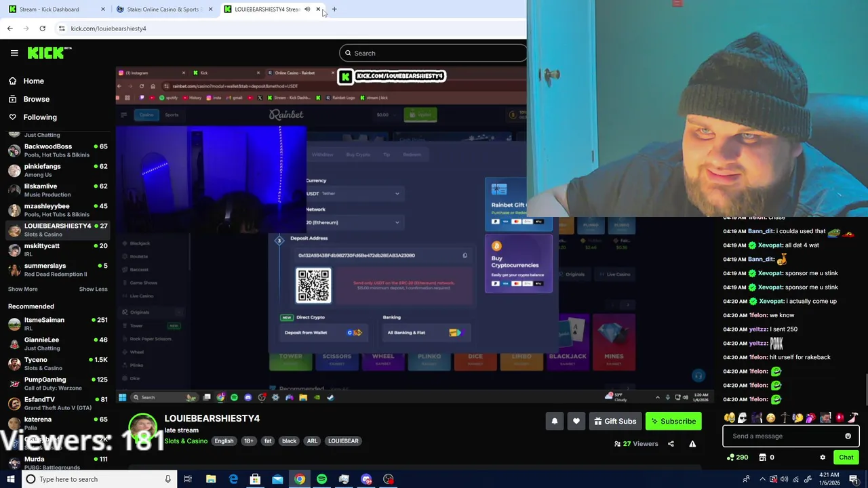Toggle stream notifications bell

click(x=554, y=421)
